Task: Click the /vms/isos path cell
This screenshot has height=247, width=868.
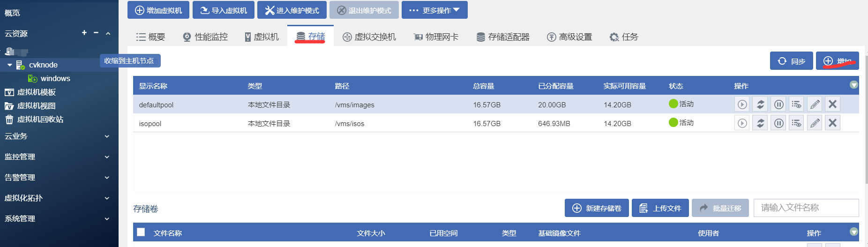Action: click(349, 124)
